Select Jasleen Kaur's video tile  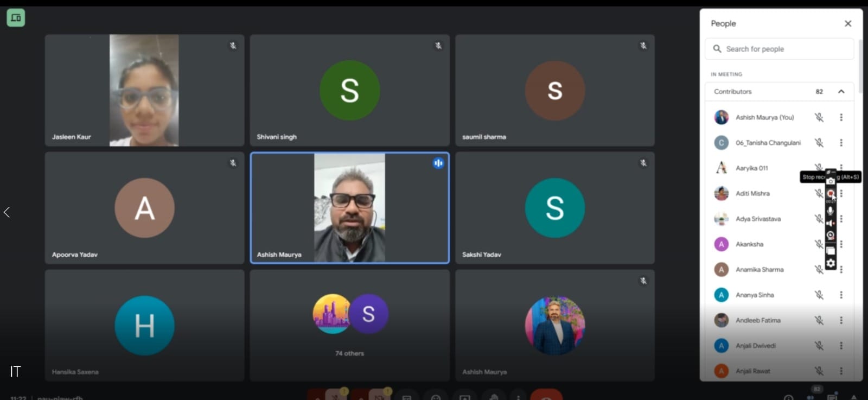click(144, 90)
